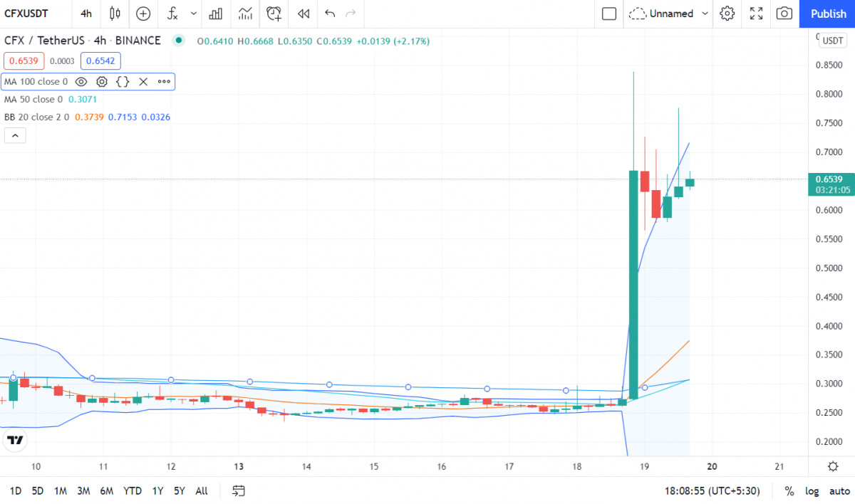Toggle the percent scale
This screenshot has height=504, width=855.
[789, 491]
